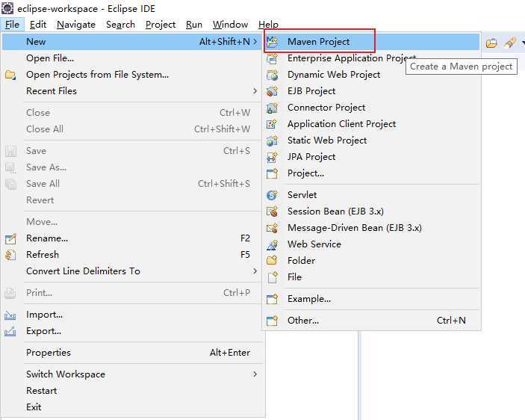
Task: Click the Export icon in the File menu
Action: click(10, 331)
